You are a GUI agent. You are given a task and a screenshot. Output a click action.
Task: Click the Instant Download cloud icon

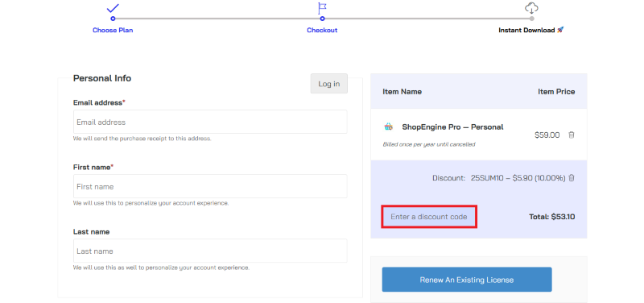pyautogui.click(x=531, y=8)
